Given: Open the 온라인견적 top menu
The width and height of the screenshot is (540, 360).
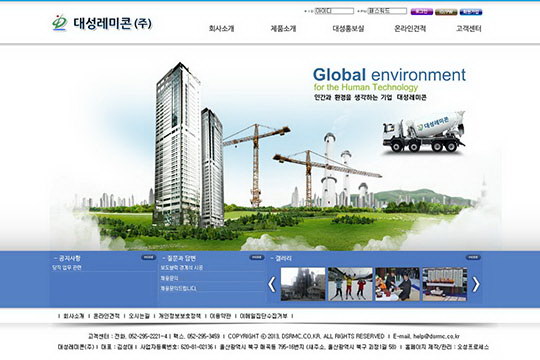Looking at the screenshot, I should tap(410, 29).
